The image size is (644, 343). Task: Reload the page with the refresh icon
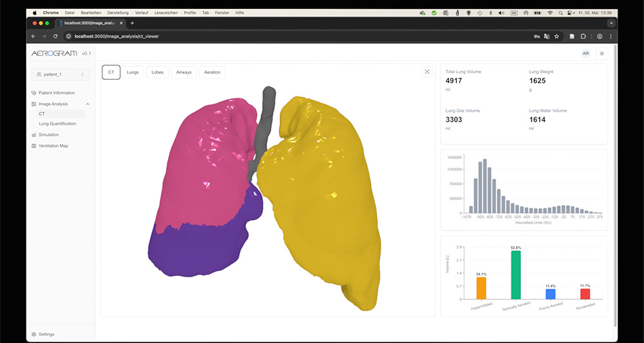coord(55,37)
